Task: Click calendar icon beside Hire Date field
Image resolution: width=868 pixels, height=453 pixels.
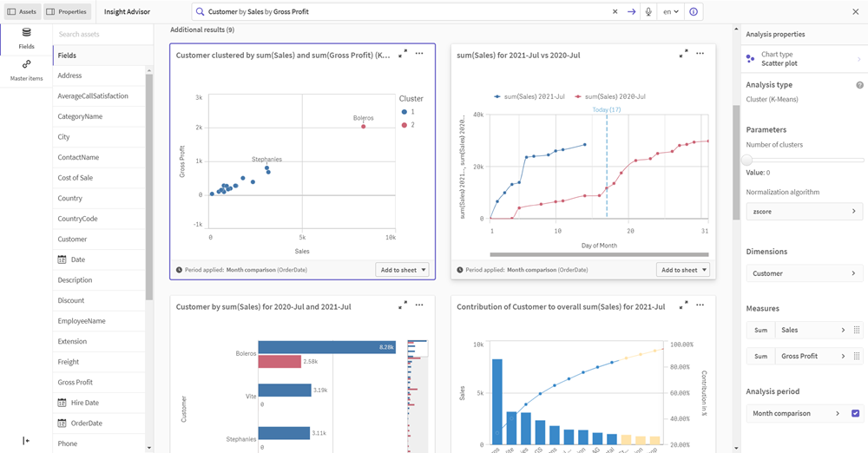Action: (x=62, y=403)
